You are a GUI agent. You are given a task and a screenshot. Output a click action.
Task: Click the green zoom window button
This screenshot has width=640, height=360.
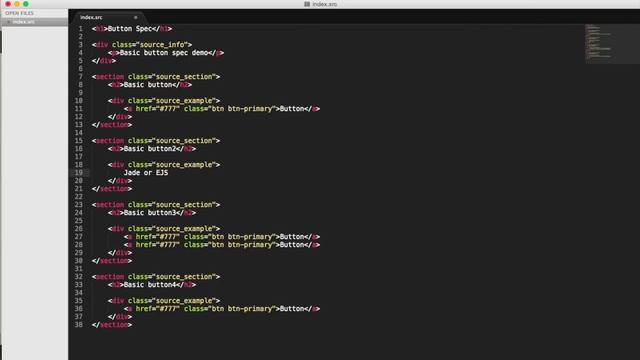[x=26, y=4]
